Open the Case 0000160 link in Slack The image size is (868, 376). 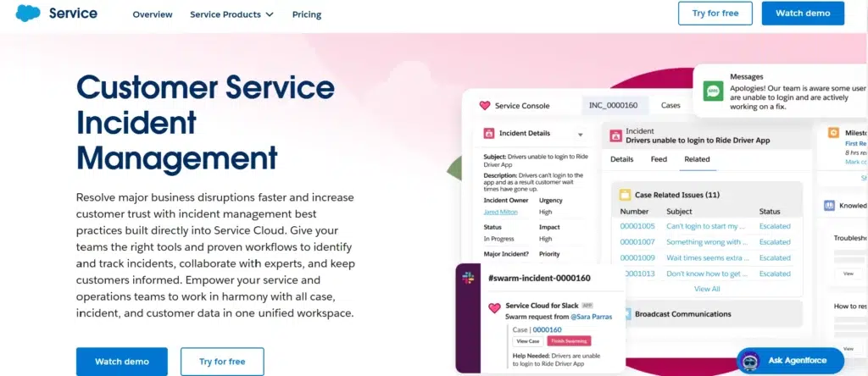[547, 329]
